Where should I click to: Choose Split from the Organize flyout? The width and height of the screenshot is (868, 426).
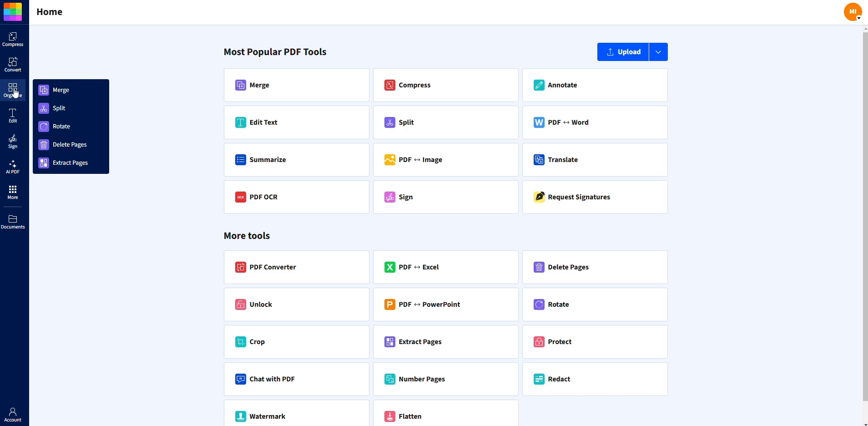tap(71, 108)
